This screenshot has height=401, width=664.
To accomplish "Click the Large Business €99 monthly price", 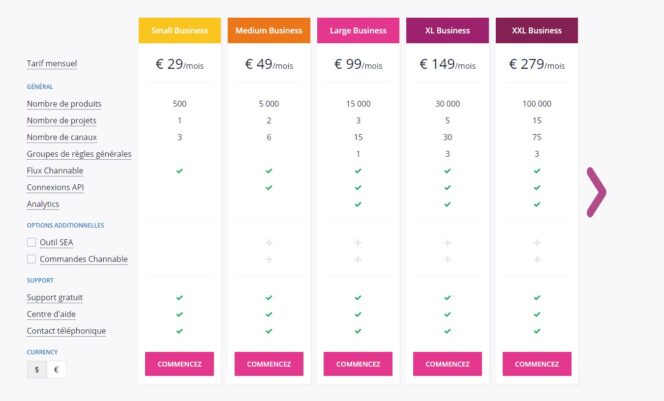I will pyautogui.click(x=358, y=65).
